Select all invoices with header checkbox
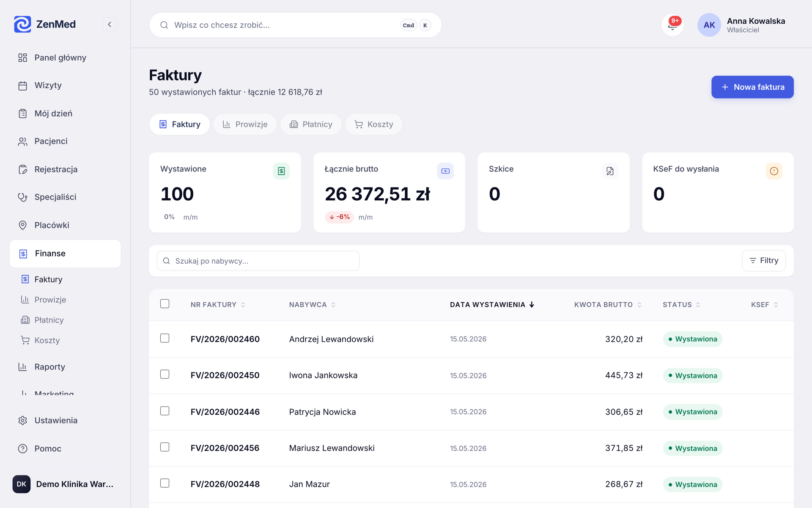 [165, 304]
